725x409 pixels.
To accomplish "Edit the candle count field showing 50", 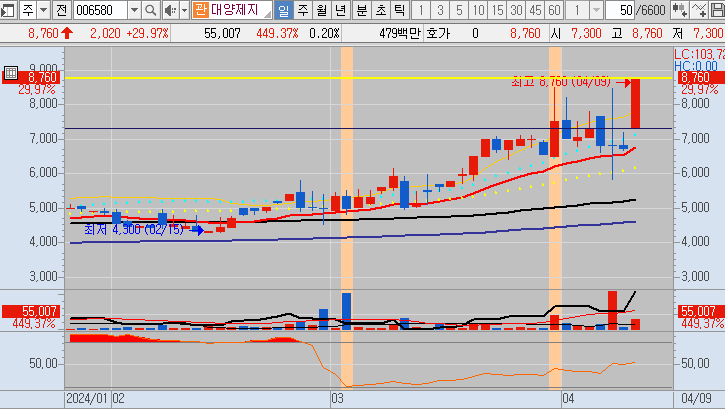I will 620,10.
